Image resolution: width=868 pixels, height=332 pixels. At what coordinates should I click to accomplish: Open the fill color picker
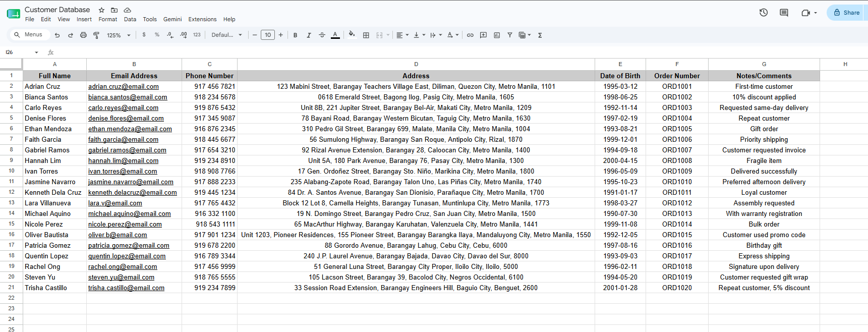click(352, 35)
